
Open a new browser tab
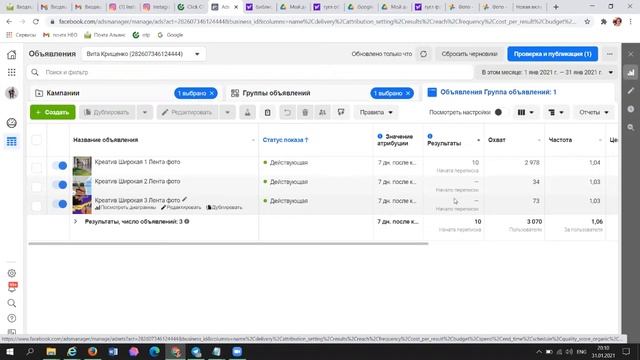[x=556, y=7]
